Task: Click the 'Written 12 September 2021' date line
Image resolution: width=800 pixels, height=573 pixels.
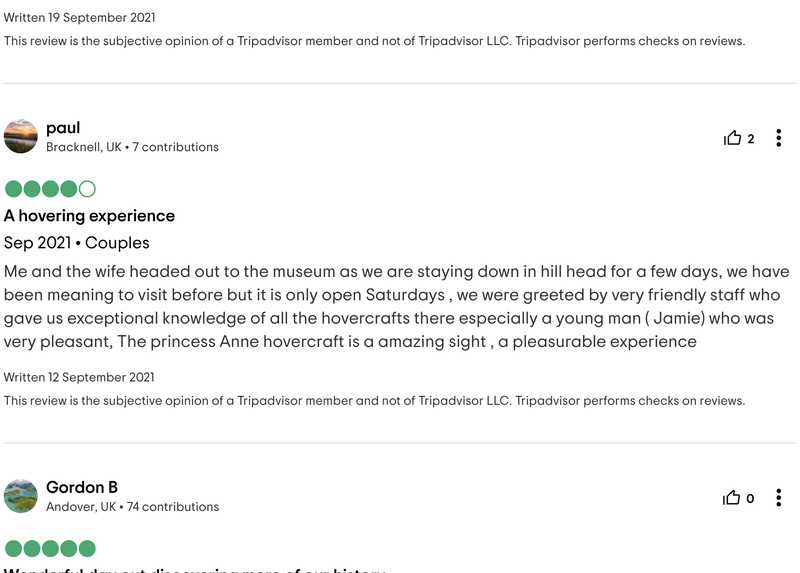Action: click(79, 377)
